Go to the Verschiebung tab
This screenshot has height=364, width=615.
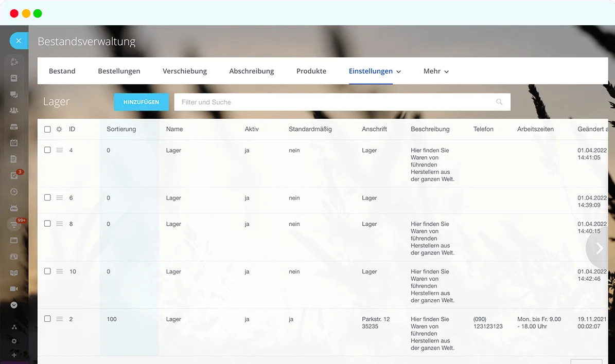coord(185,71)
